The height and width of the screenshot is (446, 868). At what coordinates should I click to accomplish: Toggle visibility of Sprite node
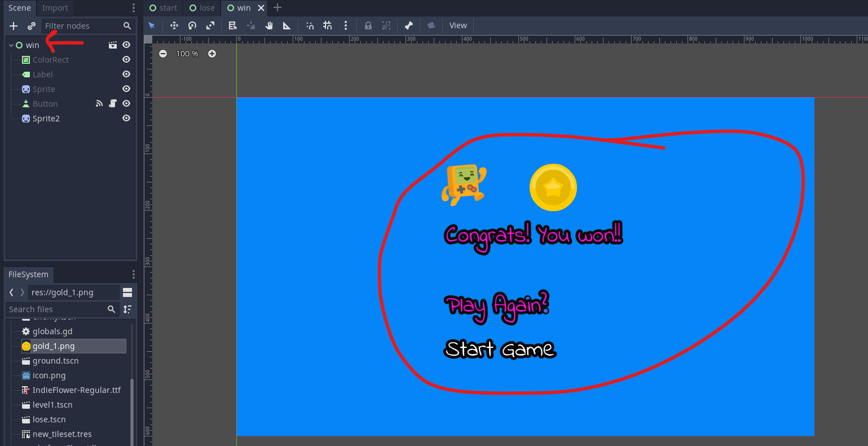click(126, 89)
